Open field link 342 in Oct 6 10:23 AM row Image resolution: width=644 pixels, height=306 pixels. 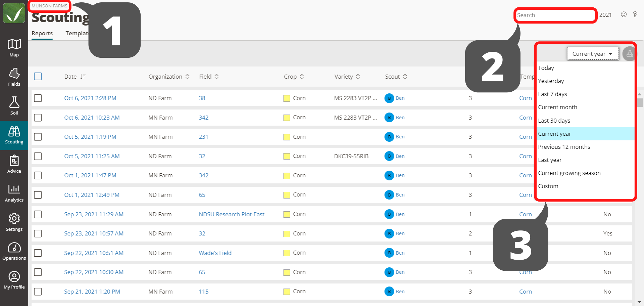click(203, 118)
